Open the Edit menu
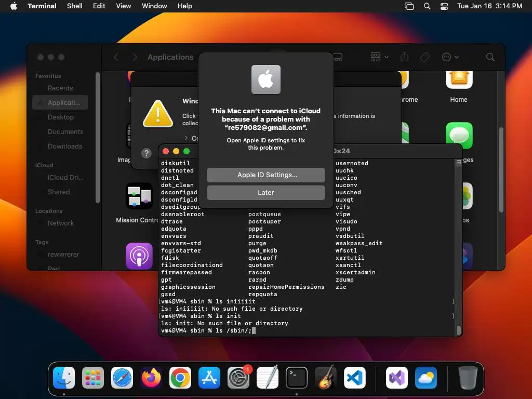Viewport: 532px width, 399px height. [x=99, y=6]
